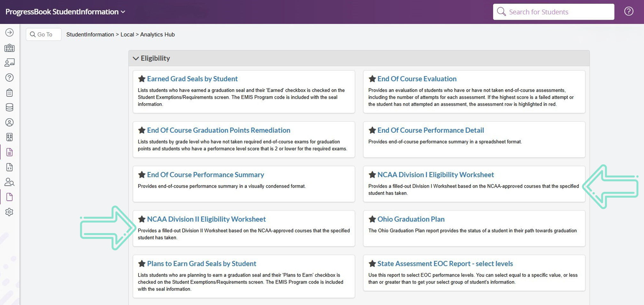The height and width of the screenshot is (305, 644).
Task: Open the purple blank page sidebar icon
Action: coord(10,197)
